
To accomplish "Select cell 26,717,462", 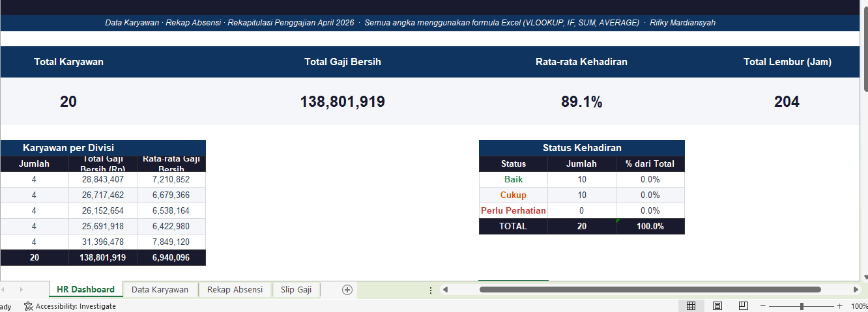I will pos(103,195).
